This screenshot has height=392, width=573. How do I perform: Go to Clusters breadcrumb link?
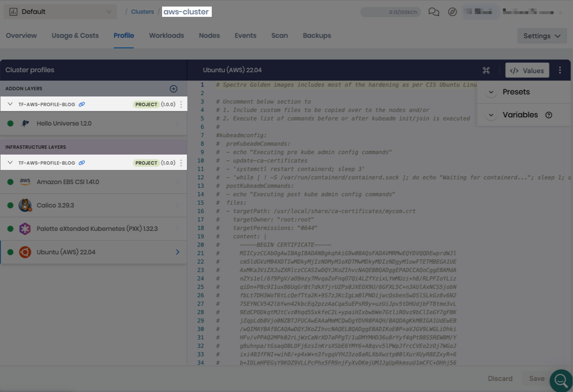142,12
